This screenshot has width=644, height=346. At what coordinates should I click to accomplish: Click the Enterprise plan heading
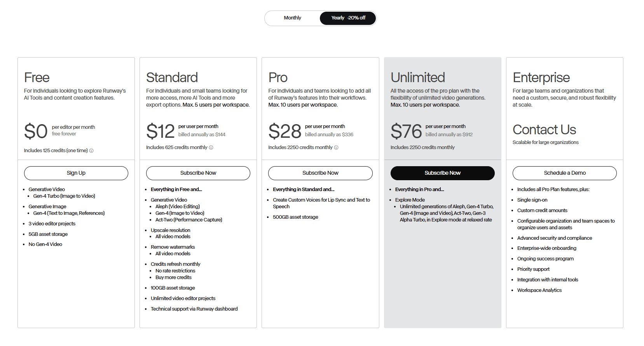point(541,77)
